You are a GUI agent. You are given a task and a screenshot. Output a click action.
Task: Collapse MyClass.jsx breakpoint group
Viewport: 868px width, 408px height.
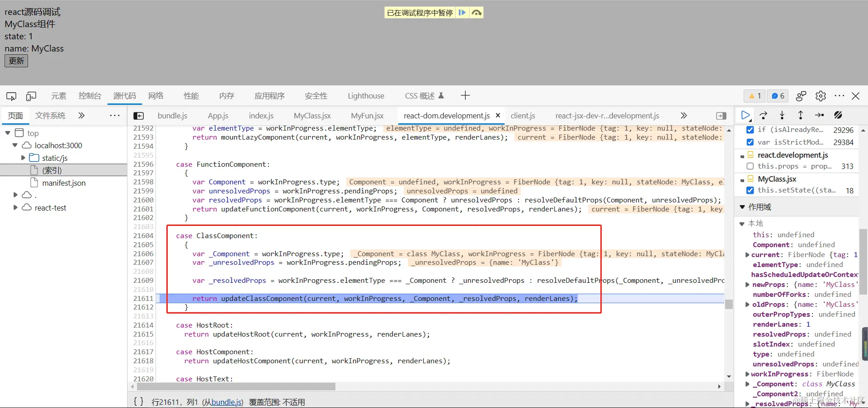[x=742, y=180]
